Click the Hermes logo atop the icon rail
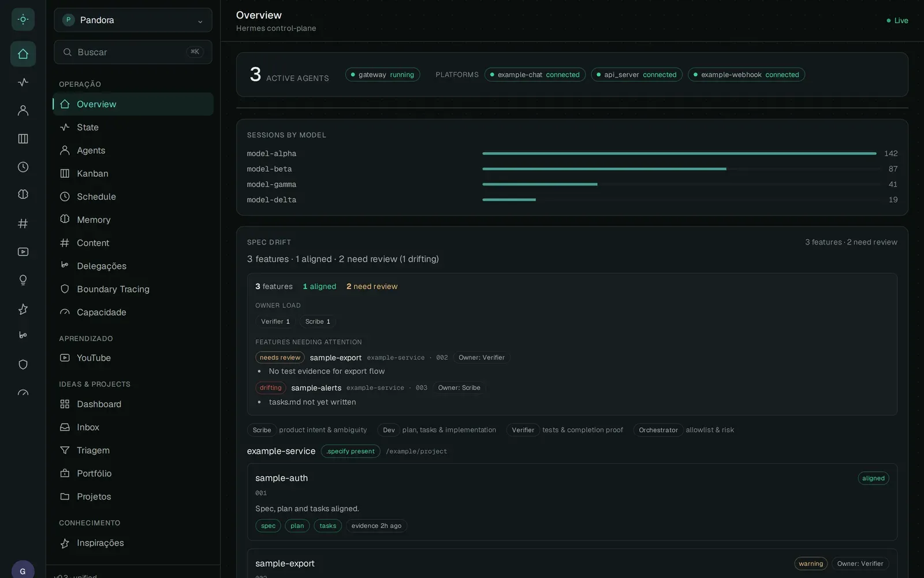This screenshot has width=924, height=578. click(x=23, y=20)
